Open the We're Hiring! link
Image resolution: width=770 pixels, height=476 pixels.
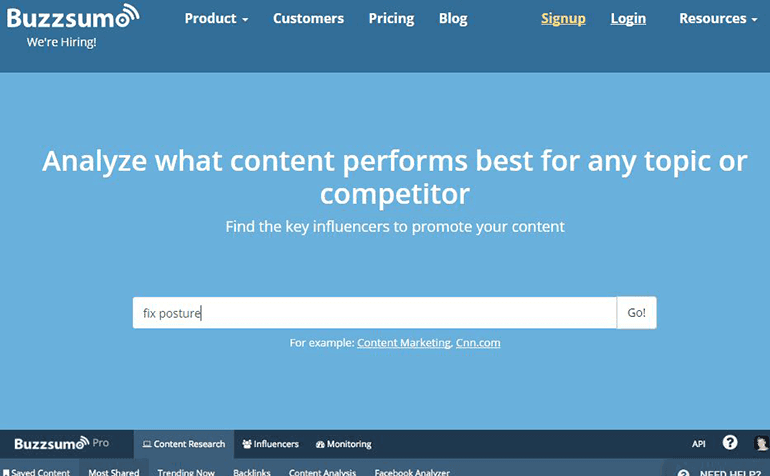point(61,42)
